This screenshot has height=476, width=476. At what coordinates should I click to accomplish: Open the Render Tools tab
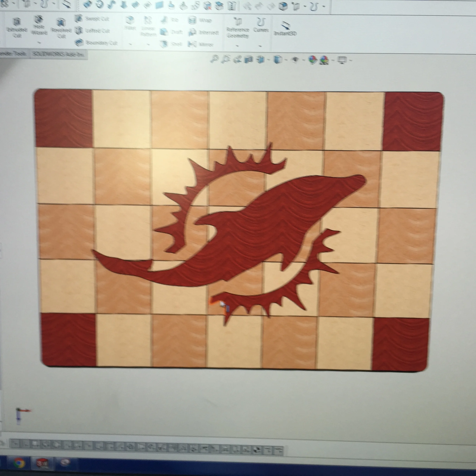(14, 54)
